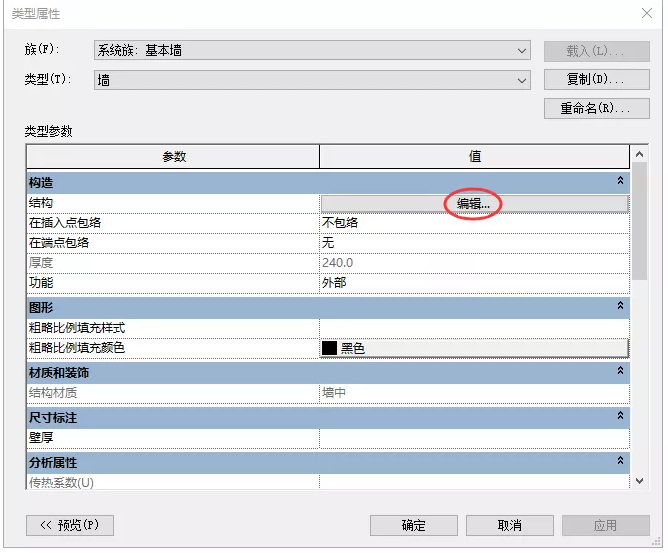
Task: Click the scrollbar down arrow
Action: point(640,481)
